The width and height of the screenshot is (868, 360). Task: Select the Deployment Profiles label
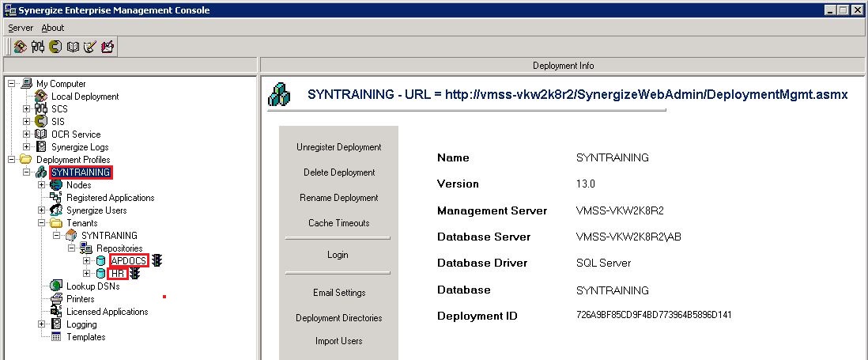pos(73,160)
